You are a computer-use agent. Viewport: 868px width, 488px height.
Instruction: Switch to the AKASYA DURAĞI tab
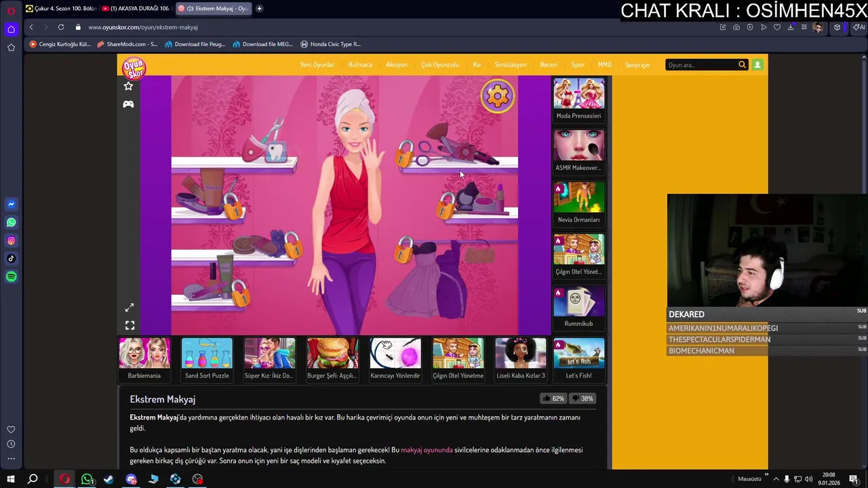[136, 9]
